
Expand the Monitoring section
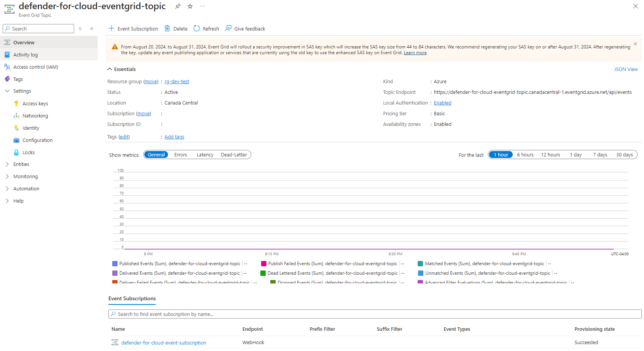point(7,176)
